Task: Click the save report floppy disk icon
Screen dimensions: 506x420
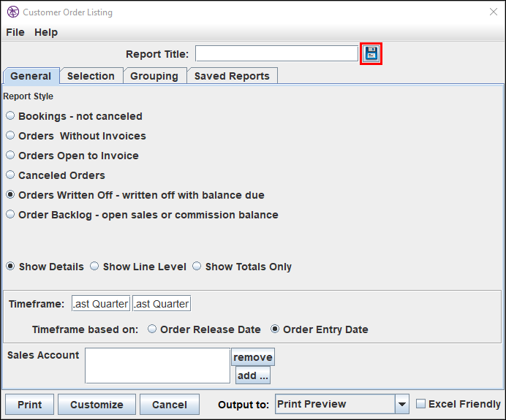Action: click(371, 53)
